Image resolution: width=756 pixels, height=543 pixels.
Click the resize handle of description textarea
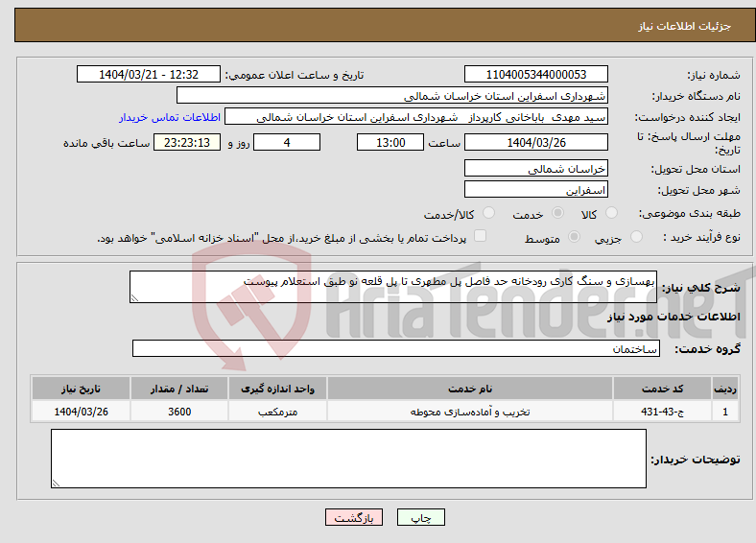click(134, 298)
